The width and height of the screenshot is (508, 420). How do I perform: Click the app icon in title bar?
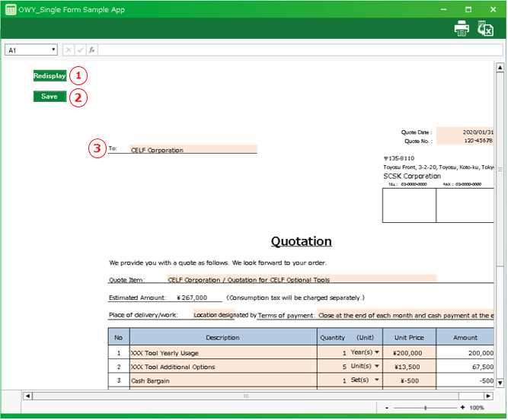click(x=11, y=10)
